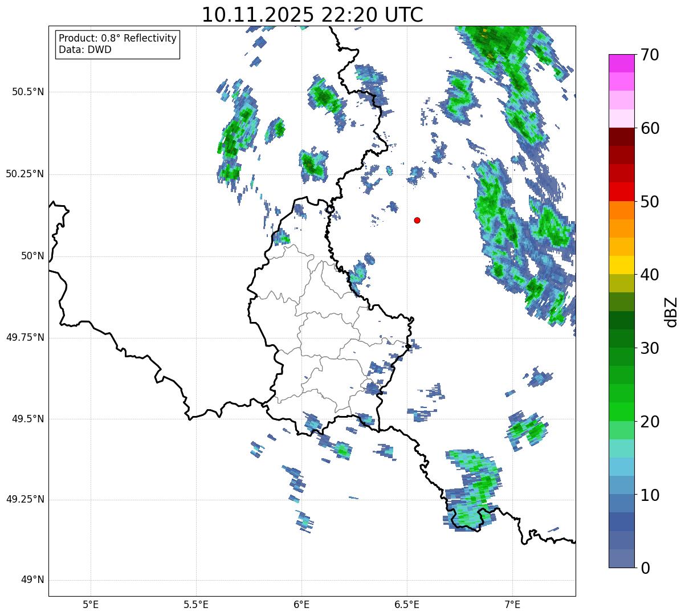
Task: Click the title "10.11.2025 22:20 UTC"
Action: pyautogui.click(x=312, y=14)
